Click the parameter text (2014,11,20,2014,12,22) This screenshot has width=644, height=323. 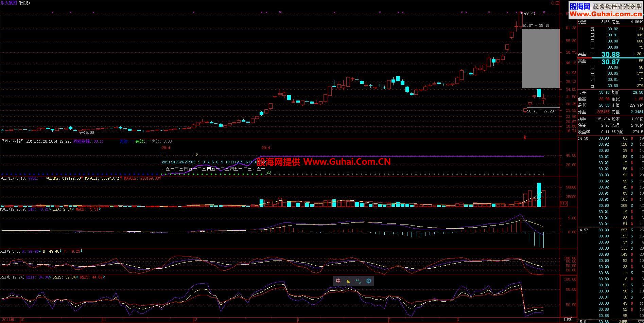[48, 141]
